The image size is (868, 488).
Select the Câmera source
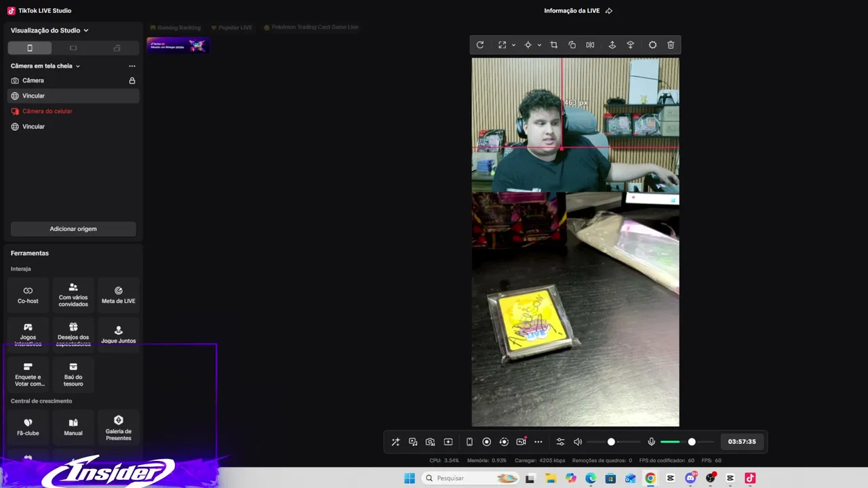coord(73,81)
